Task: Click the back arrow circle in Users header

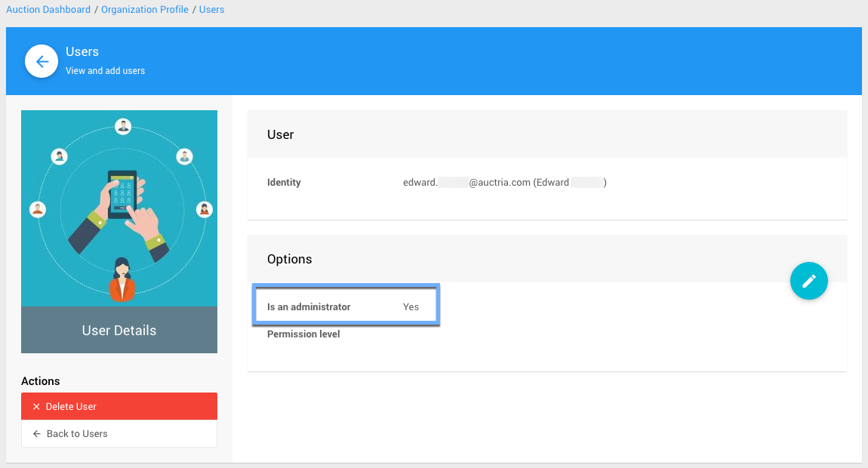Action: [x=42, y=62]
